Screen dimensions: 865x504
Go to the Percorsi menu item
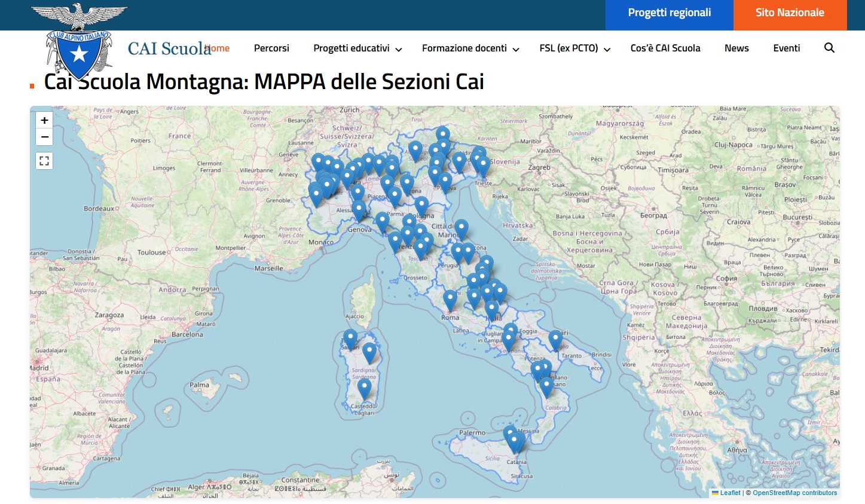click(271, 48)
